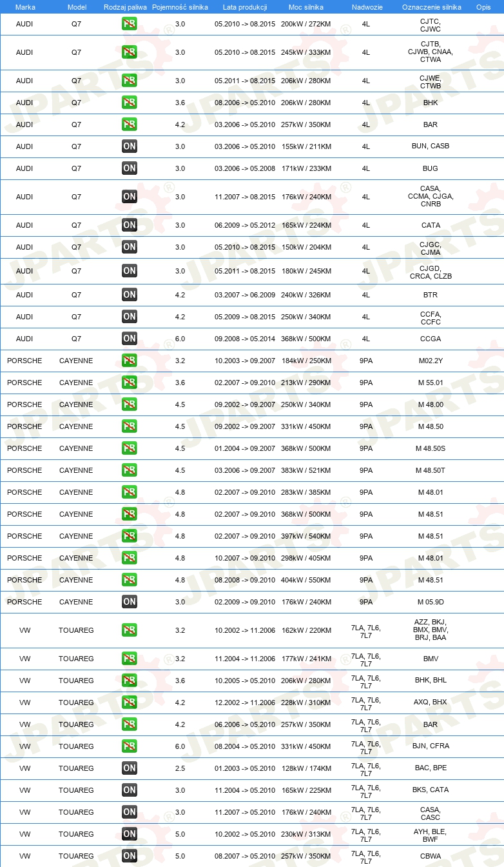Viewport: 504px width, 867px height.
Task: Click diesel icon in Audi Q7 6.0 CCGA row
Action: (130, 339)
